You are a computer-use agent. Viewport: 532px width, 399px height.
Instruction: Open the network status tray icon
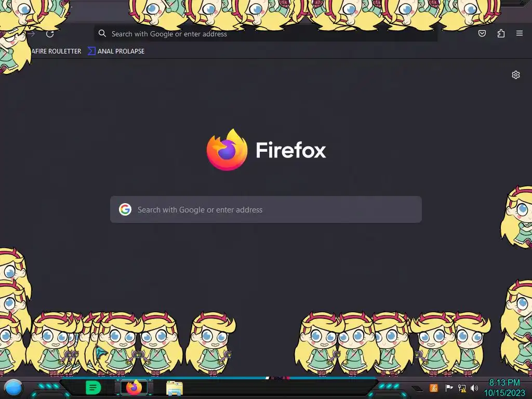[x=462, y=388]
